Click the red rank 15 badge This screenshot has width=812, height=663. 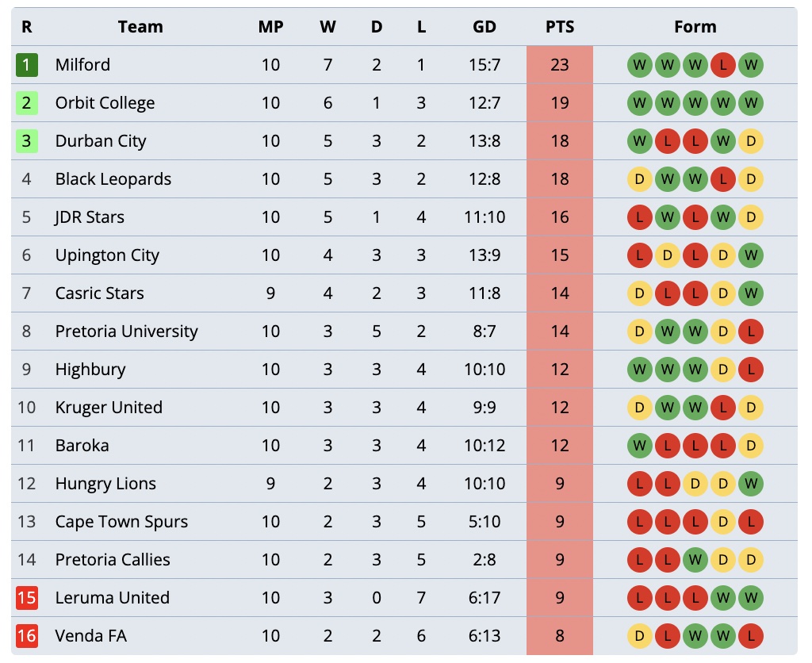pyautogui.click(x=27, y=598)
